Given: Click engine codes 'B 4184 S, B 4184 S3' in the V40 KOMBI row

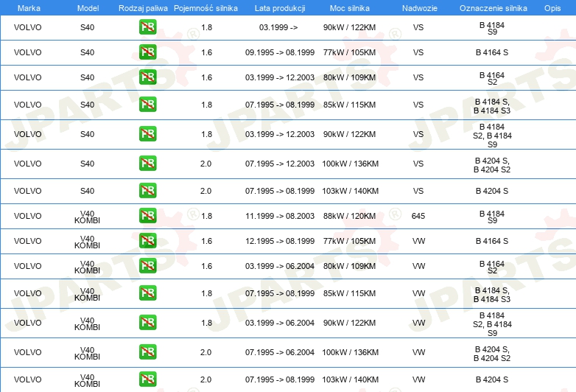Looking at the screenshot, I should click(x=492, y=295).
